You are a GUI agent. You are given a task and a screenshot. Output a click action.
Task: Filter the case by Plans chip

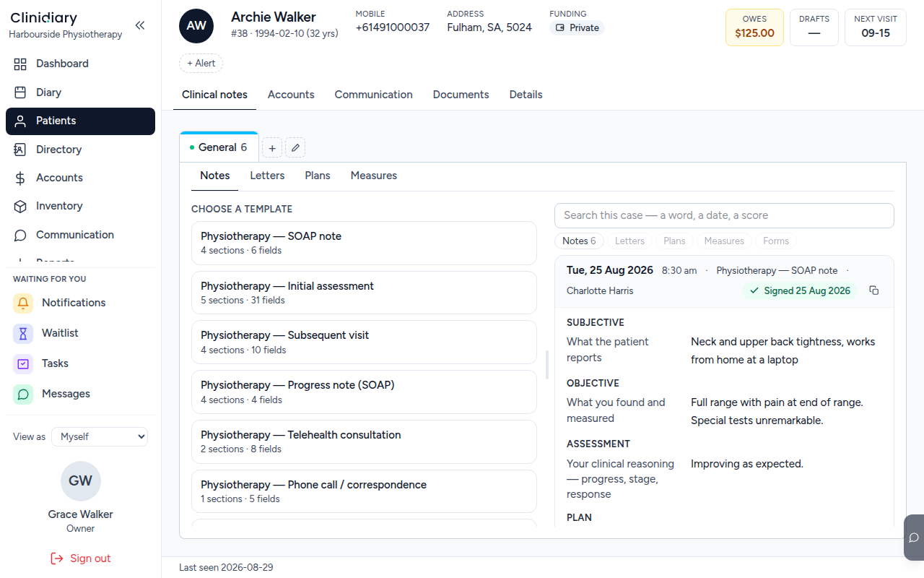674,241
